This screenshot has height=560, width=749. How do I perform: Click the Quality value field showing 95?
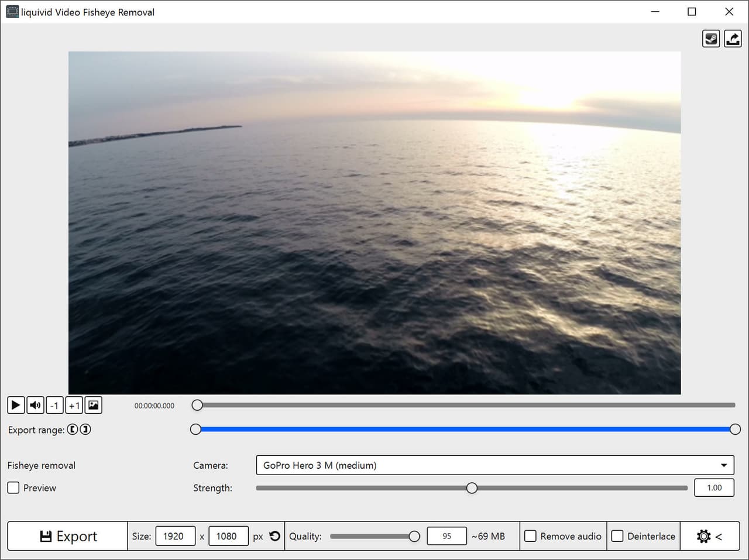tap(447, 536)
